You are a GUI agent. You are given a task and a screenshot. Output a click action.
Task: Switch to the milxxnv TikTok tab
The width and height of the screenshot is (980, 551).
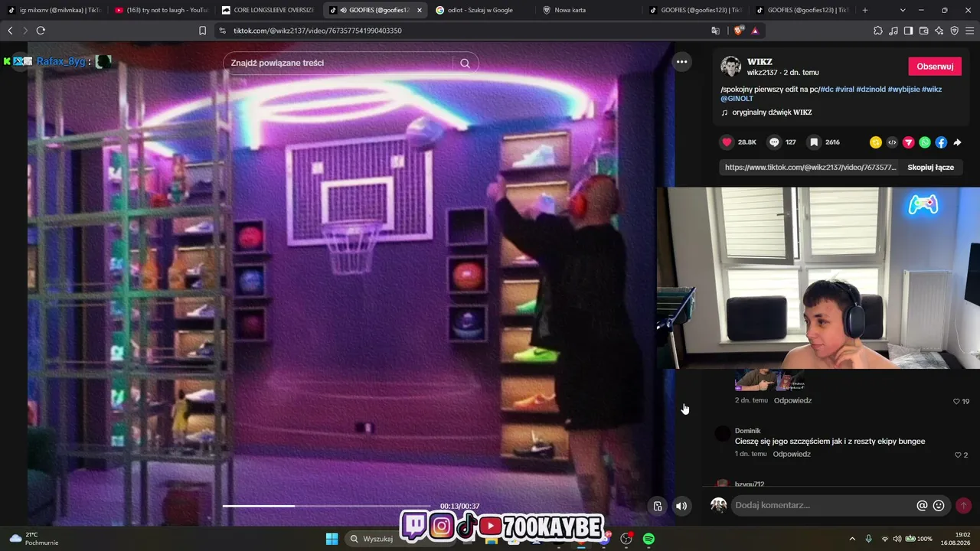point(54,10)
